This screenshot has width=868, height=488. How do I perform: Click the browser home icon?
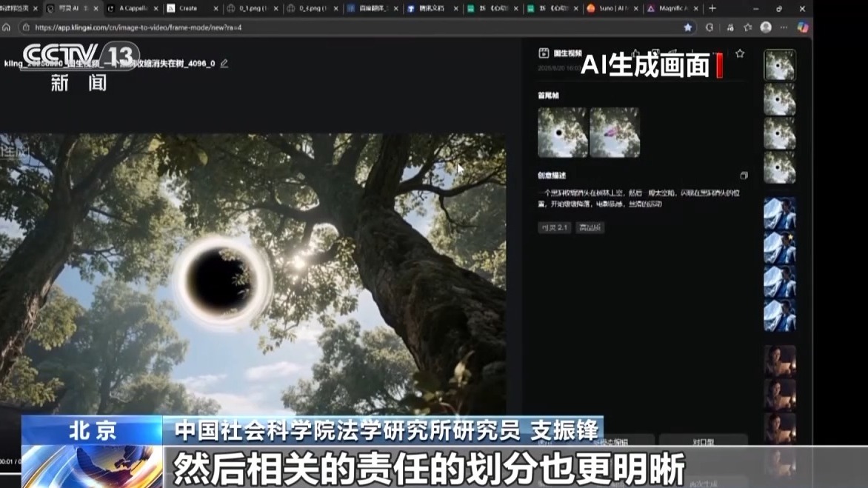(7, 27)
